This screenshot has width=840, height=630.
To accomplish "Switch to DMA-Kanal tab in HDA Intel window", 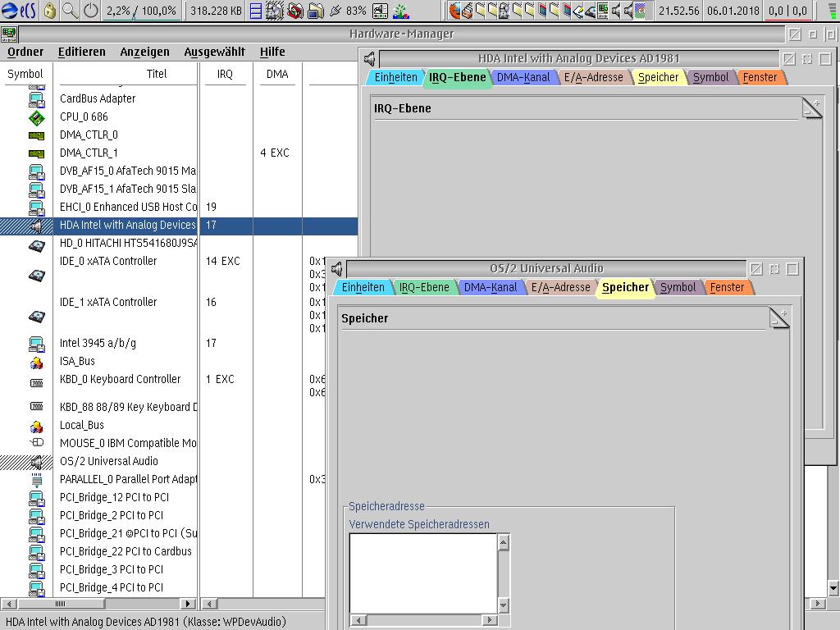I will [523, 78].
